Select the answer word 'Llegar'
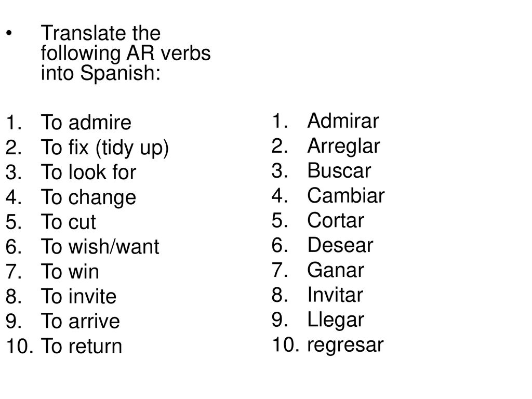 click(336, 321)
